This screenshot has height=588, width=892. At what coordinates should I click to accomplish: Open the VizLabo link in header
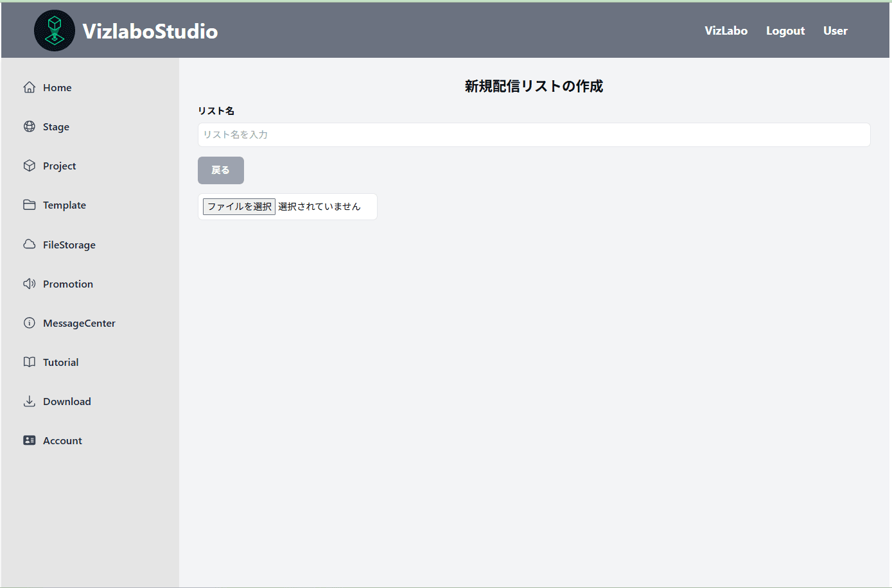(x=726, y=31)
